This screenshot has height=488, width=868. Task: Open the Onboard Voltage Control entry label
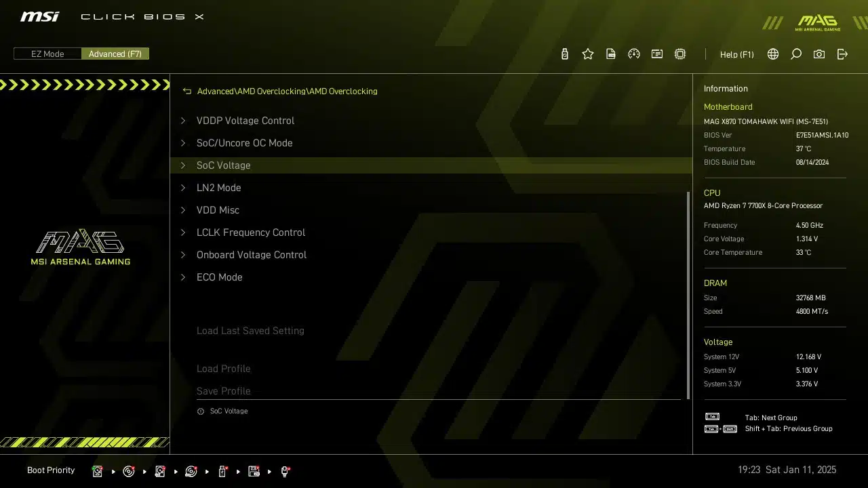[x=252, y=255]
